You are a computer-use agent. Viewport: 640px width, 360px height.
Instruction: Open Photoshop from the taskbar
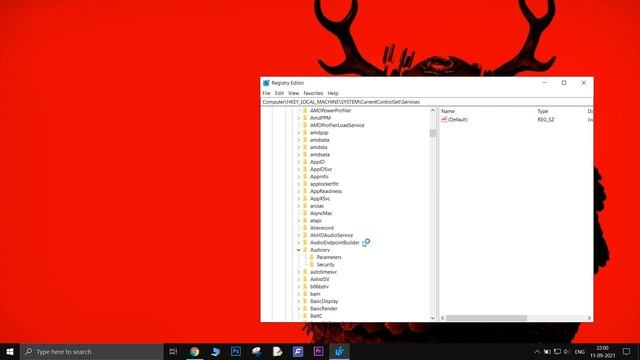(236, 351)
